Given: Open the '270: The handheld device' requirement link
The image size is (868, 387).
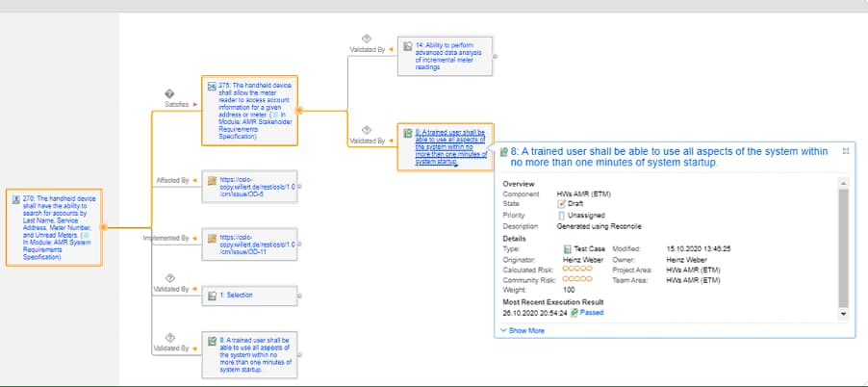Looking at the screenshot, I should [x=60, y=227].
